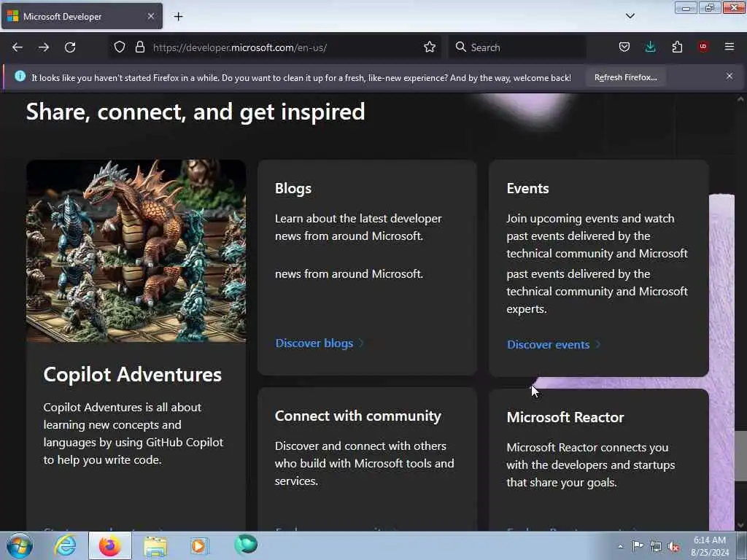This screenshot has width=747, height=560.
Task: Select the Microsoft Developer tab
Action: 82,17
